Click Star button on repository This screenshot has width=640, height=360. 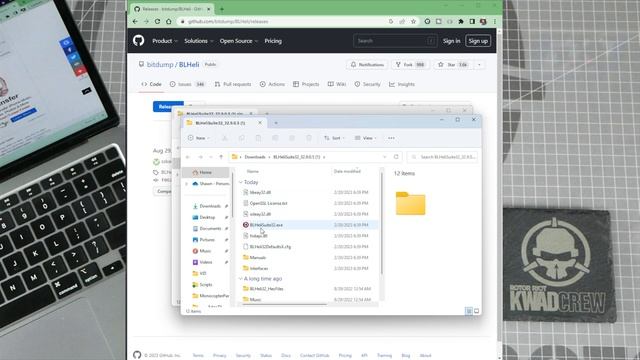click(x=452, y=64)
